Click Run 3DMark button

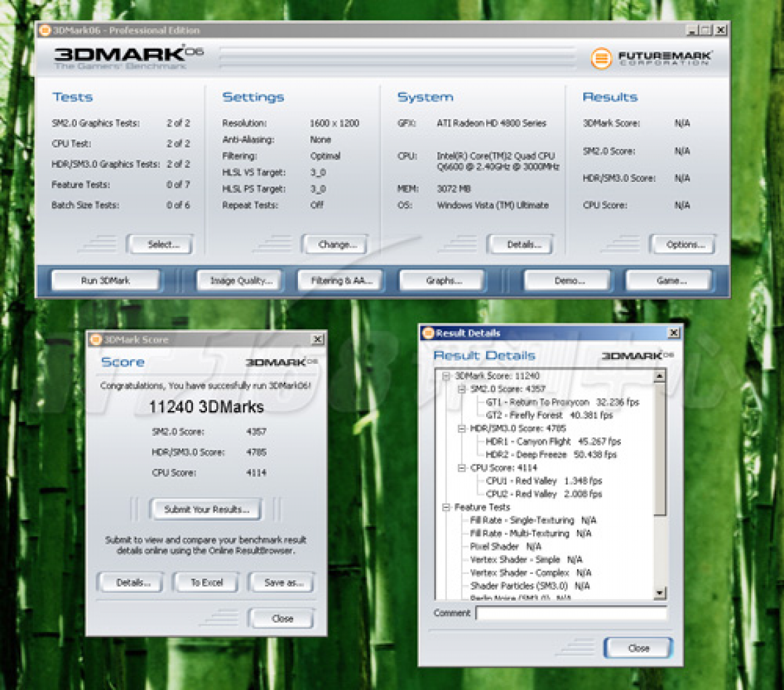click(x=106, y=280)
